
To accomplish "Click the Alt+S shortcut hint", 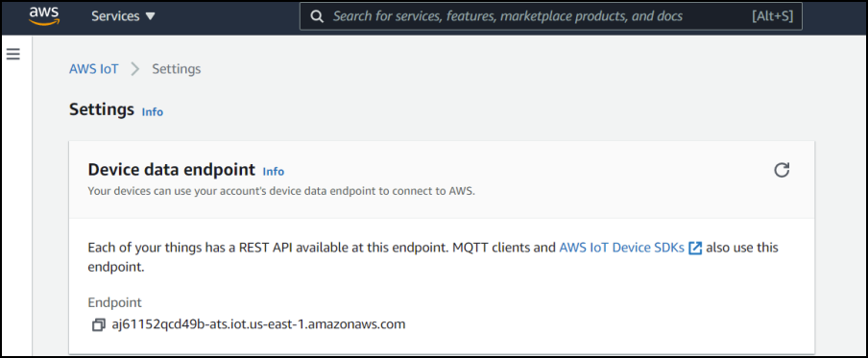I will tap(772, 16).
